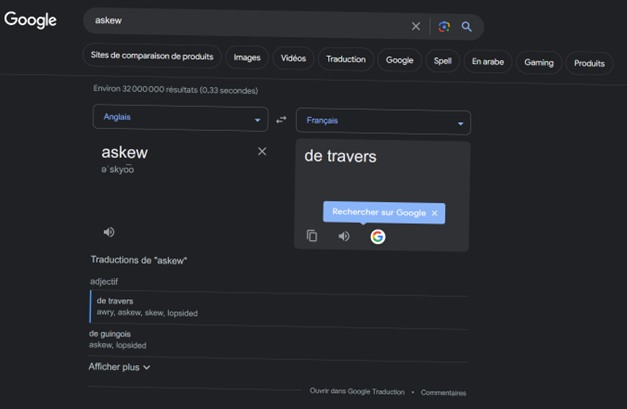Click the magnifier search icon

(x=466, y=27)
